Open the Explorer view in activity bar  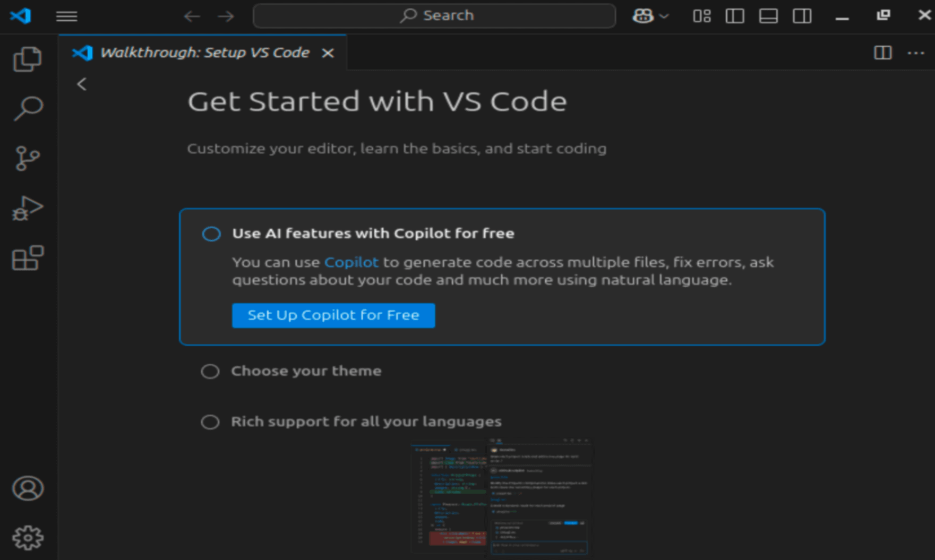[28, 59]
